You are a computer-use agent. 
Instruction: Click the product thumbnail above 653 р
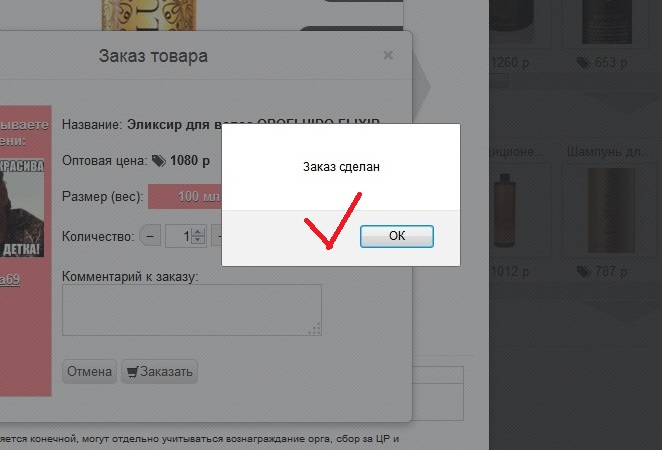(607, 22)
